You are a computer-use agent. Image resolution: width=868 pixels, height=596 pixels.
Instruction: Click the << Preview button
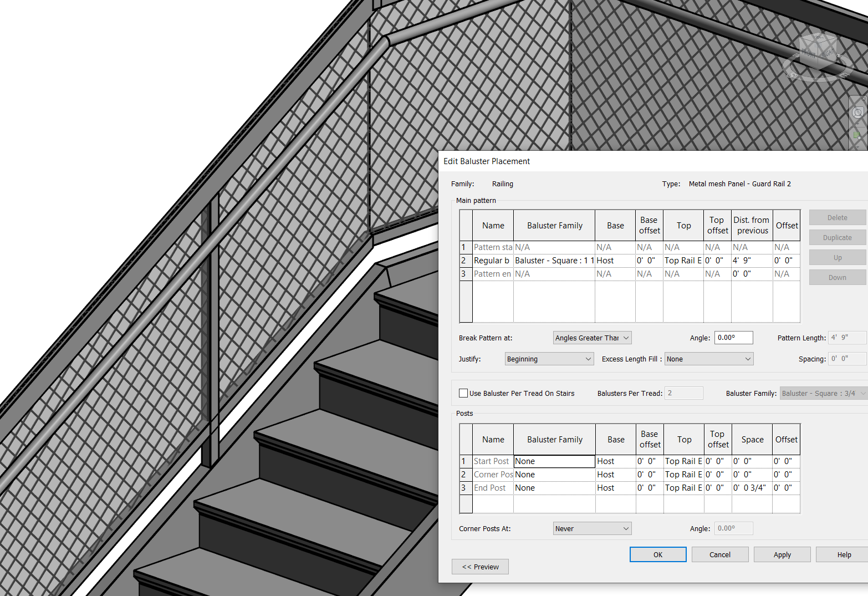pyautogui.click(x=480, y=566)
